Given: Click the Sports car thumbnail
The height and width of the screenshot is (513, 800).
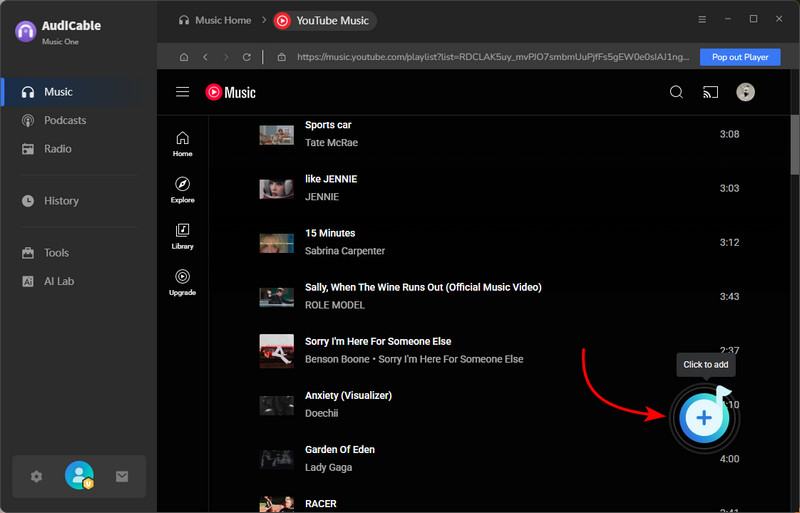Looking at the screenshot, I should coord(277,135).
